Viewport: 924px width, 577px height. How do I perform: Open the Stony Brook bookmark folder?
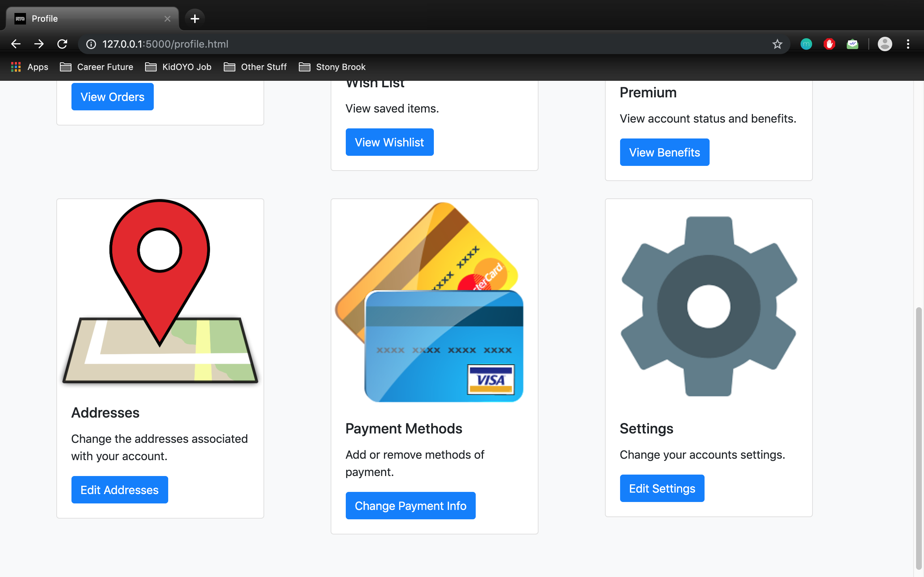point(332,67)
